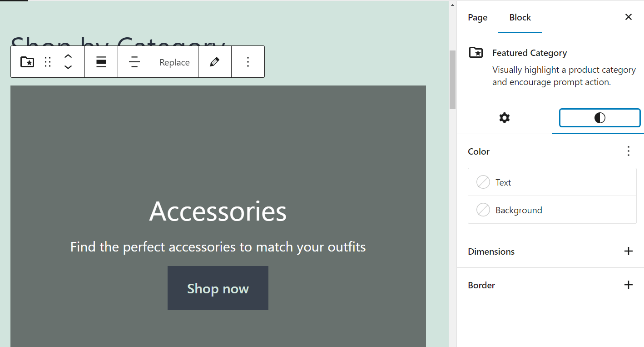Click the pencil edit icon

tap(215, 62)
